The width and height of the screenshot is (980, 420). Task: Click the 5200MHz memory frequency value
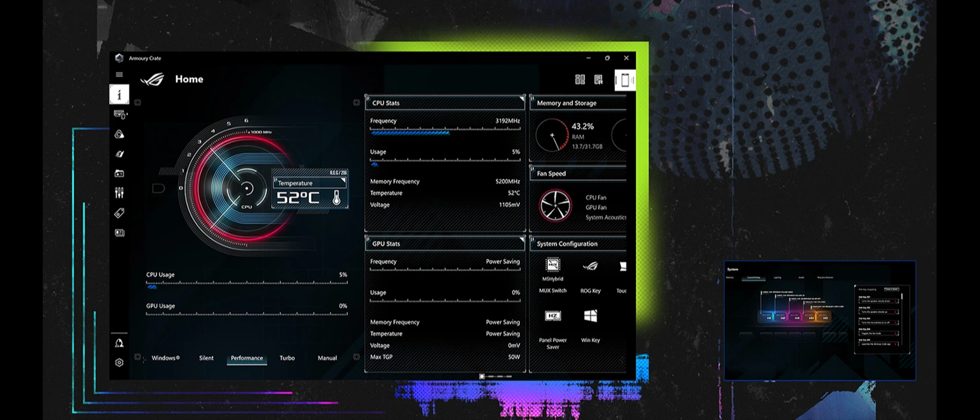coord(508,182)
